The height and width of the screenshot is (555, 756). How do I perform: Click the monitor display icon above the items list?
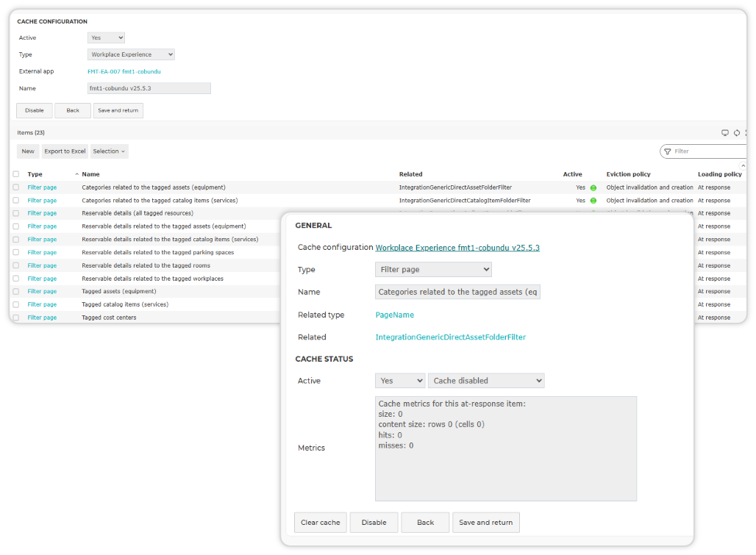point(724,133)
